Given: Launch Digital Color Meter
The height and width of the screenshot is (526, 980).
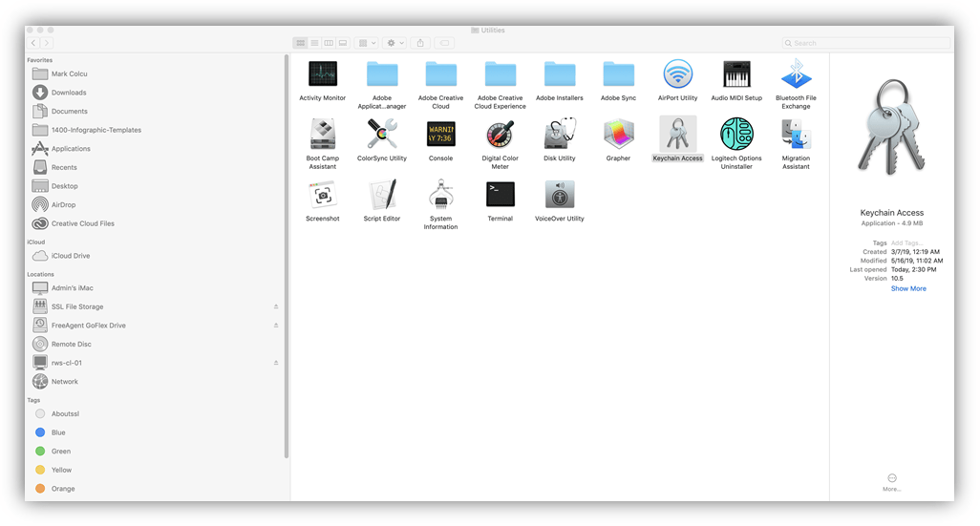Looking at the screenshot, I should tap(500, 135).
